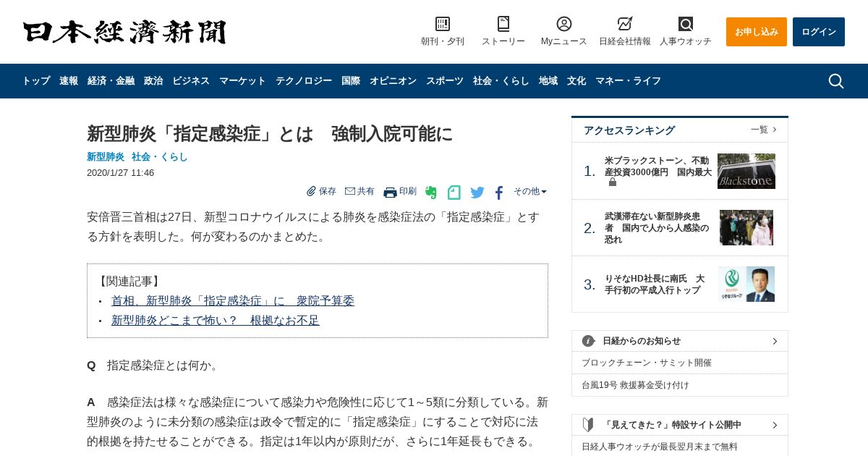Select the 速報 navigation item
The height and width of the screenshot is (456, 868).
coord(69,81)
